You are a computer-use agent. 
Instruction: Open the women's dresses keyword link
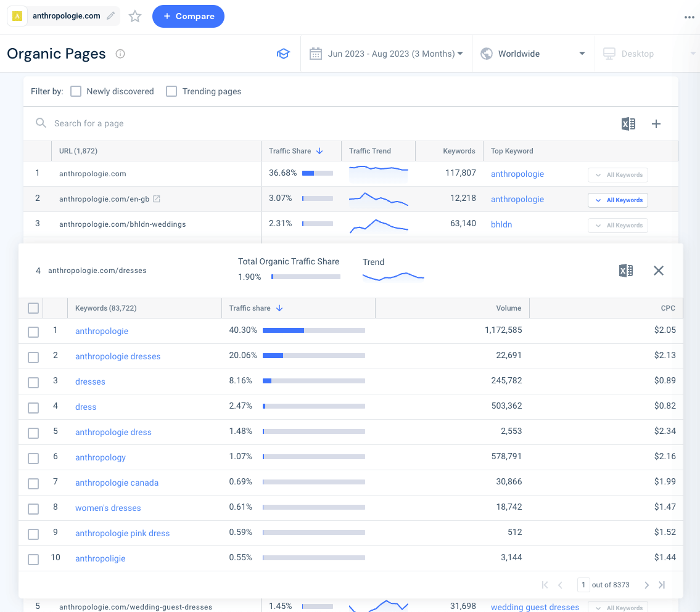pyautogui.click(x=108, y=508)
